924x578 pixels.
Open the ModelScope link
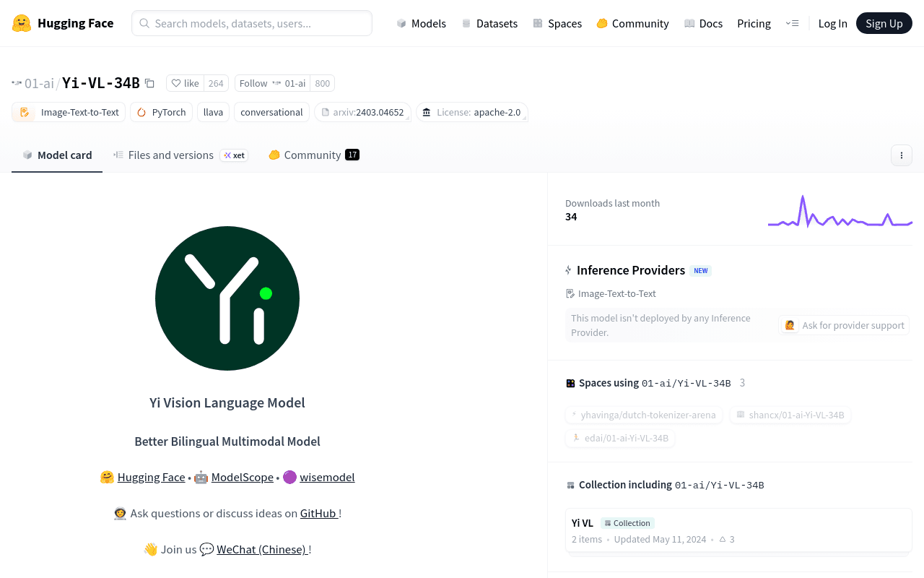242,477
